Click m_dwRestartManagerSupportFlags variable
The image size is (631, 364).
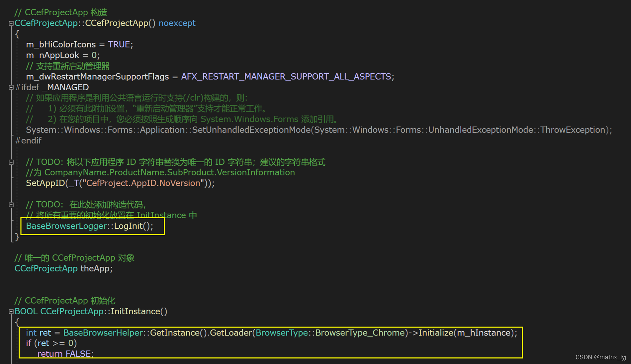[97, 77]
